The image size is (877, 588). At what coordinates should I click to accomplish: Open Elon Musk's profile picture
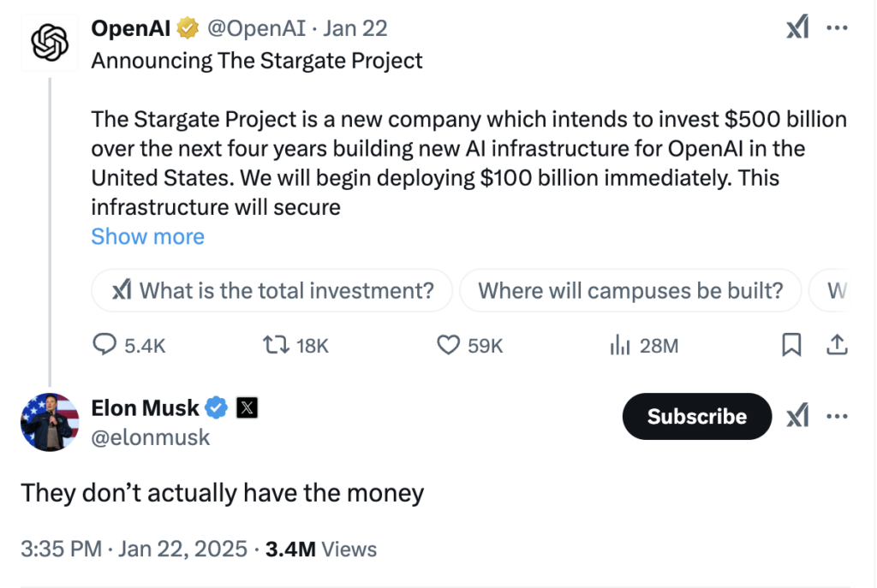click(x=50, y=422)
